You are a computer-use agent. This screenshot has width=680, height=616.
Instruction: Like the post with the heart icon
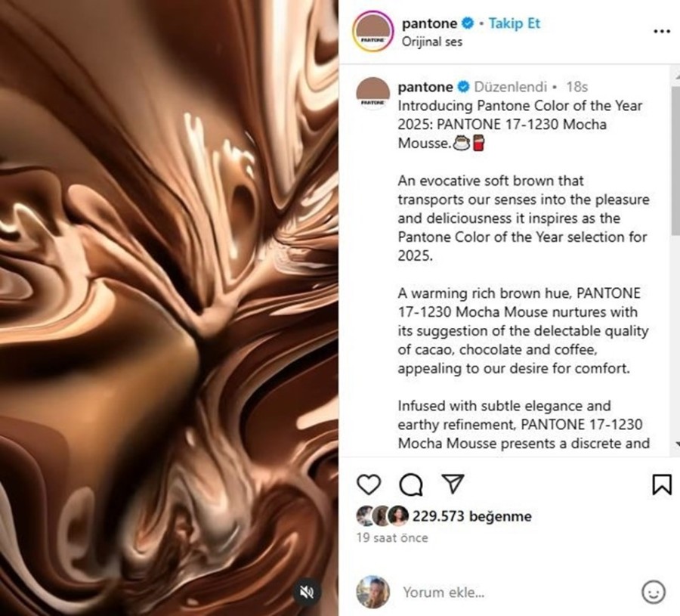[369, 484]
